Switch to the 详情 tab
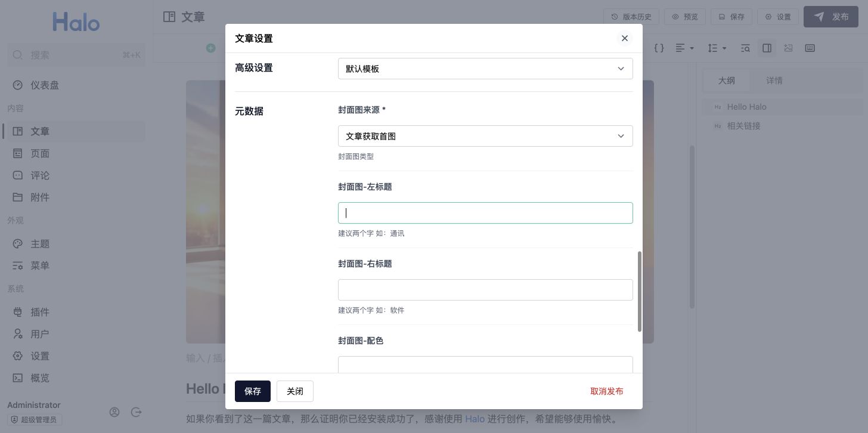The height and width of the screenshot is (433, 868). (x=774, y=81)
